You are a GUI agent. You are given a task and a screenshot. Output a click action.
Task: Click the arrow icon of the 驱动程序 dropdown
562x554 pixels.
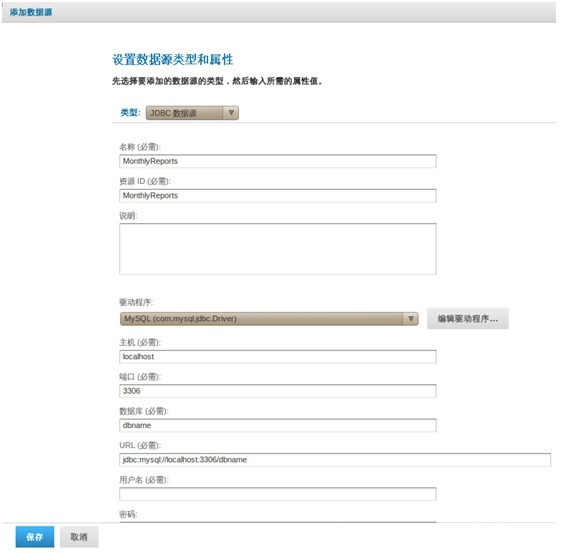click(x=411, y=319)
